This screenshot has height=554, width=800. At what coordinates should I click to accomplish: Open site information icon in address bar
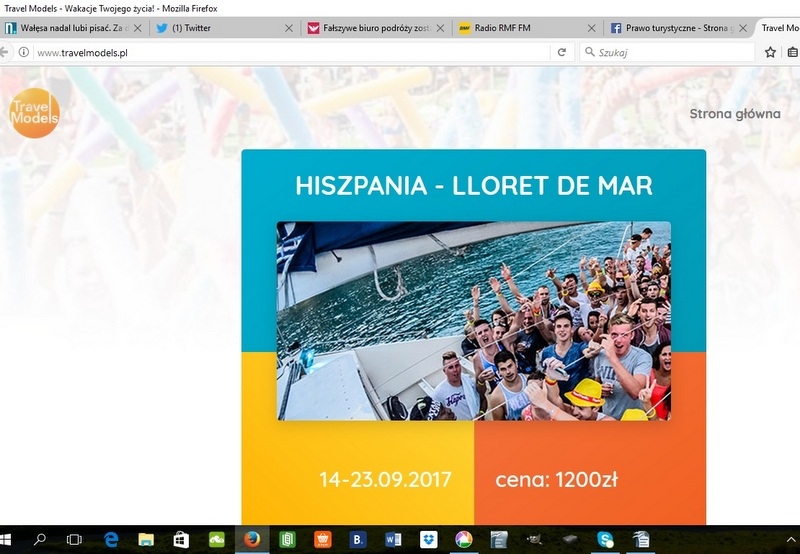(x=24, y=52)
